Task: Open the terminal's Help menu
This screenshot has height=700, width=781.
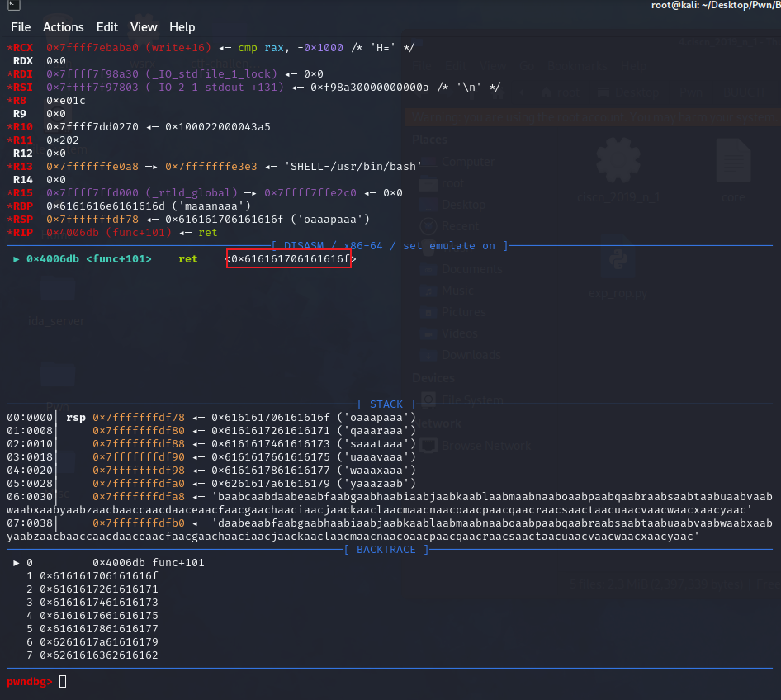Action: point(182,27)
